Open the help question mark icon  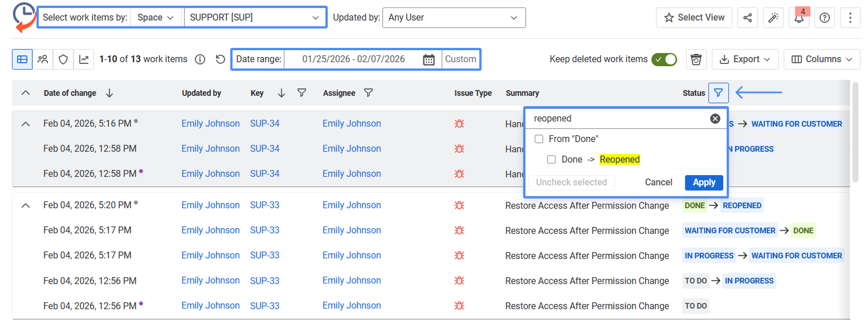pyautogui.click(x=824, y=18)
